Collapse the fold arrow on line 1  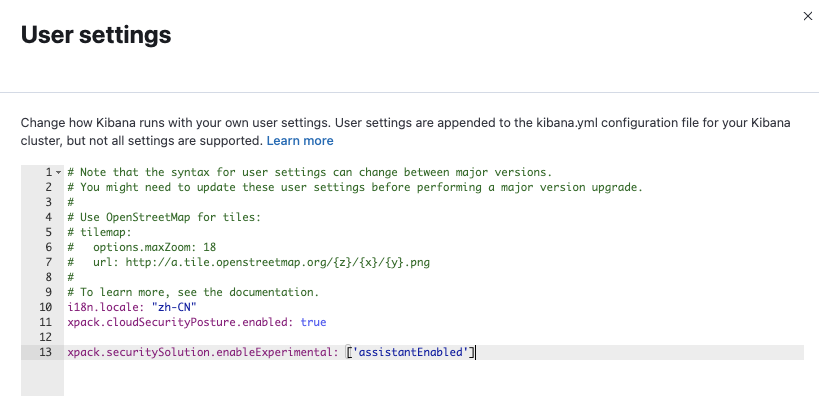58,172
